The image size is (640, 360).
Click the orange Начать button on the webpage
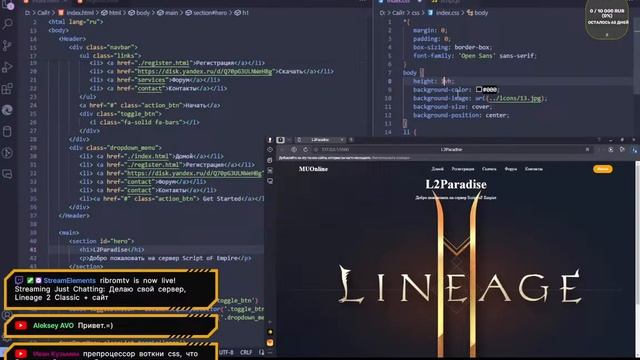point(602,169)
